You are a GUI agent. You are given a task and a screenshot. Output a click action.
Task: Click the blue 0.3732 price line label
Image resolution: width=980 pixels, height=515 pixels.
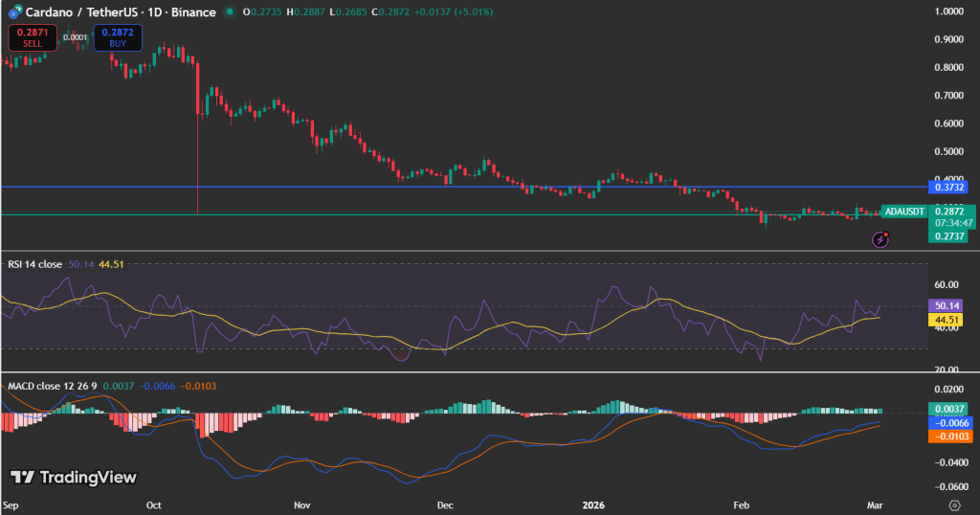(x=948, y=187)
